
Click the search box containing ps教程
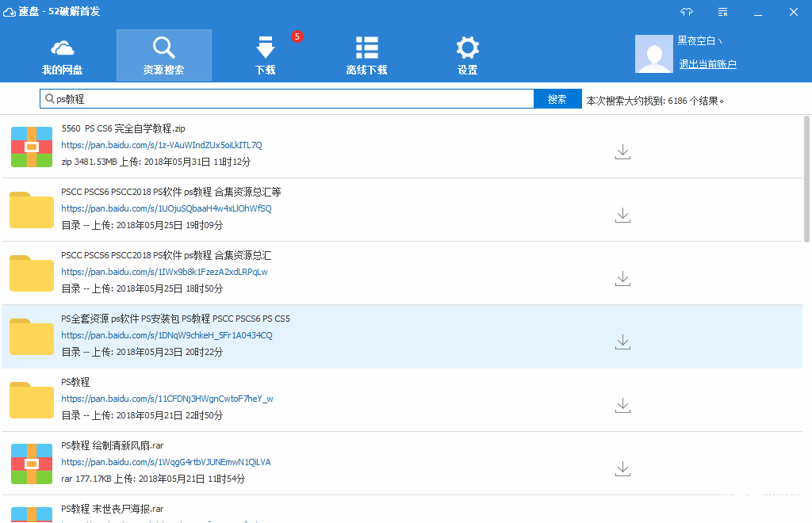click(287, 99)
